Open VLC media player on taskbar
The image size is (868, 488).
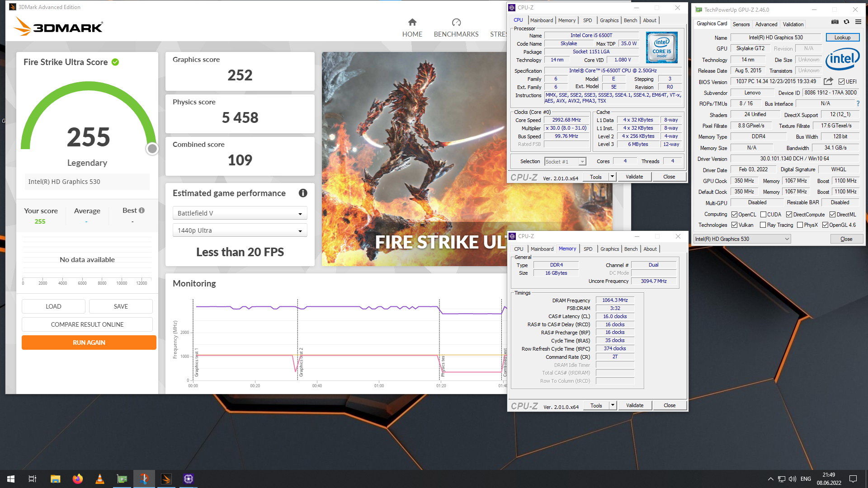coord(100,479)
